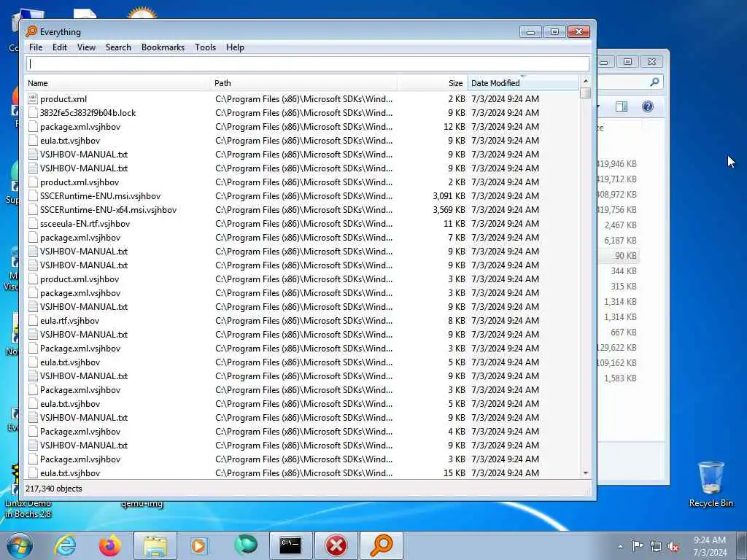Select the 15 KB eula.txt.vsjhbov file icon
Image resolution: width=747 pixels, height=560 pixels.
pos(32,472)
